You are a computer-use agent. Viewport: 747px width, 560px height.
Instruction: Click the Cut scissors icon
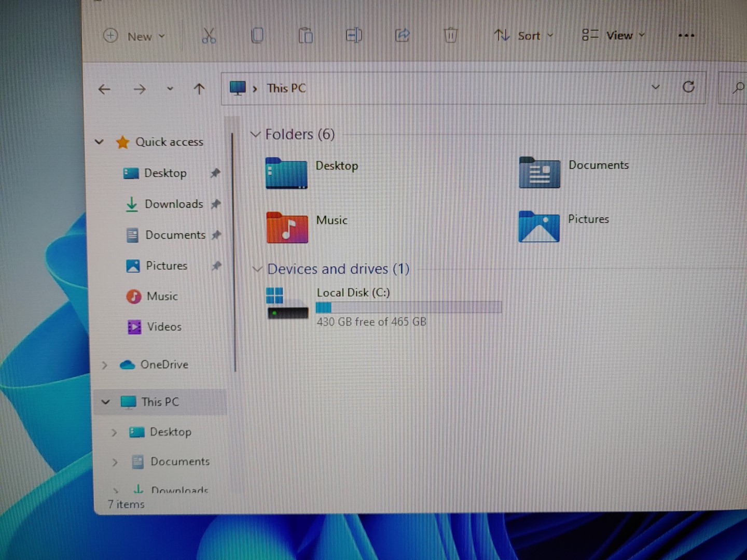209,36
